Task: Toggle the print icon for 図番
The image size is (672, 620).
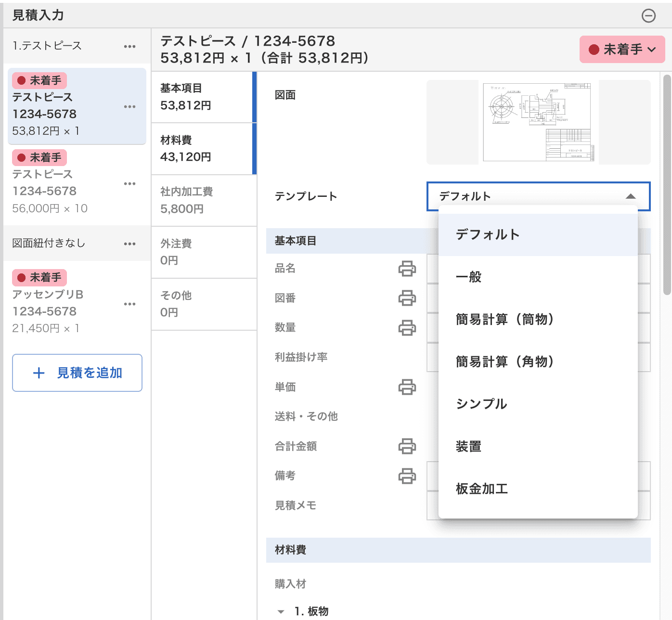Action: click(407, 298)
